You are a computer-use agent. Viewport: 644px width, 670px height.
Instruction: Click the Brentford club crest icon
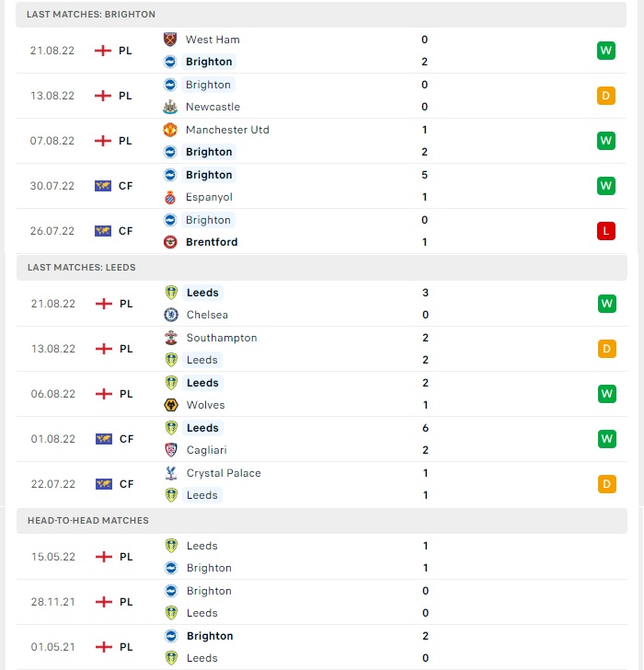pos(170,242)
